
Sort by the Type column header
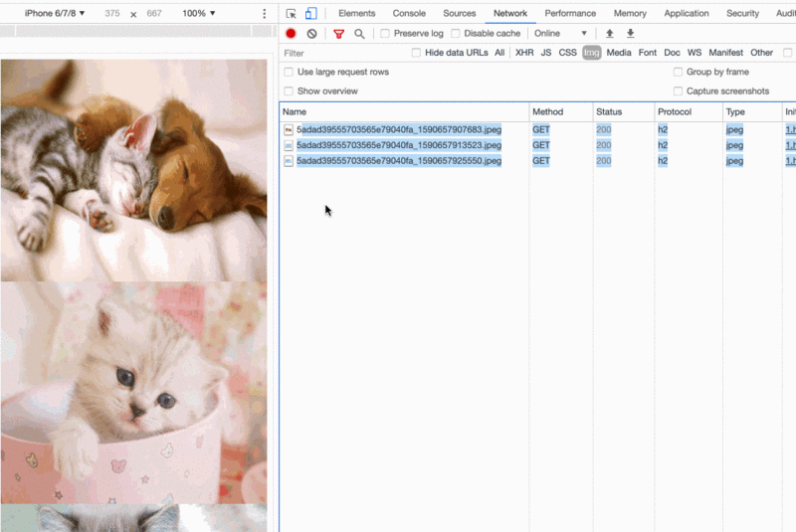pos(752,112)
